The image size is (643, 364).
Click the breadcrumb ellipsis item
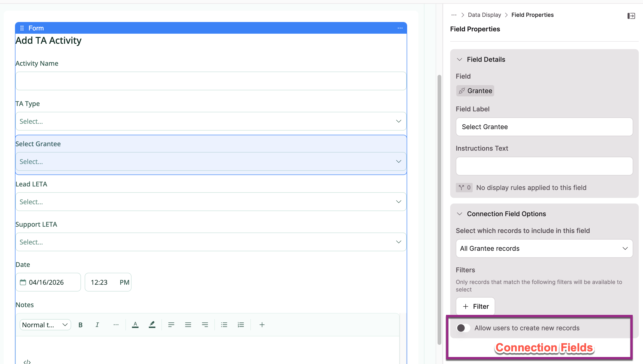point(454,15)
